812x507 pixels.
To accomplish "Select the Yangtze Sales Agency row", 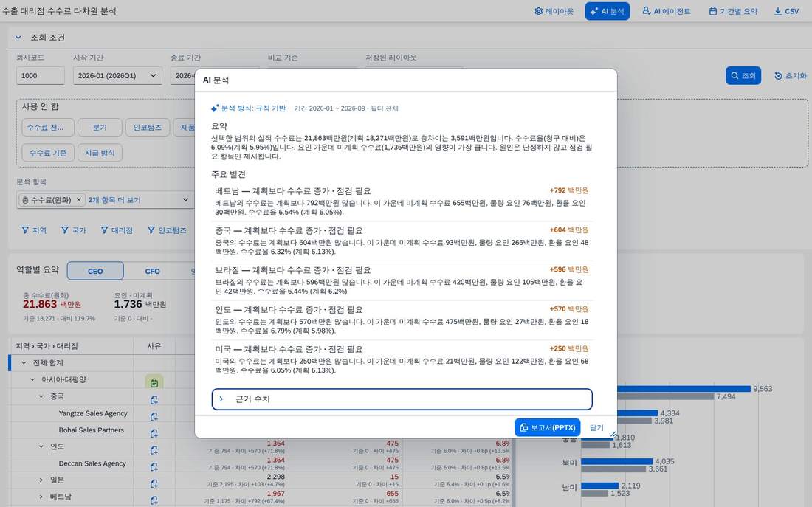I will coord(93,413).
